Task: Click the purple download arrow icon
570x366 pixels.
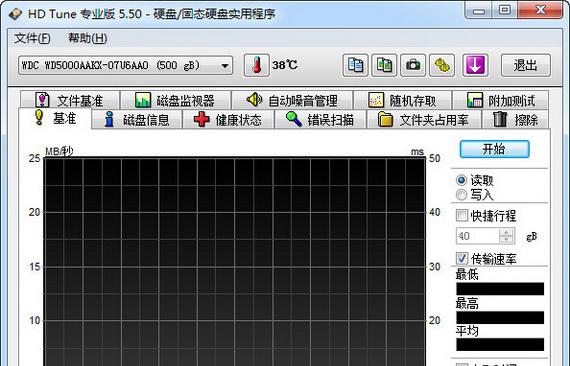Action: [475, 65]
